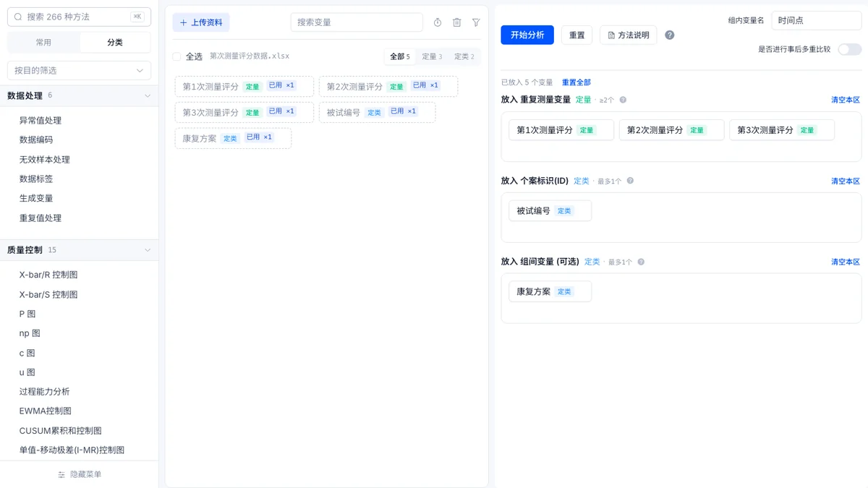Click 第2次测量评分 in variable list
This screenshot has width=868, height=488.
point(388,86)
